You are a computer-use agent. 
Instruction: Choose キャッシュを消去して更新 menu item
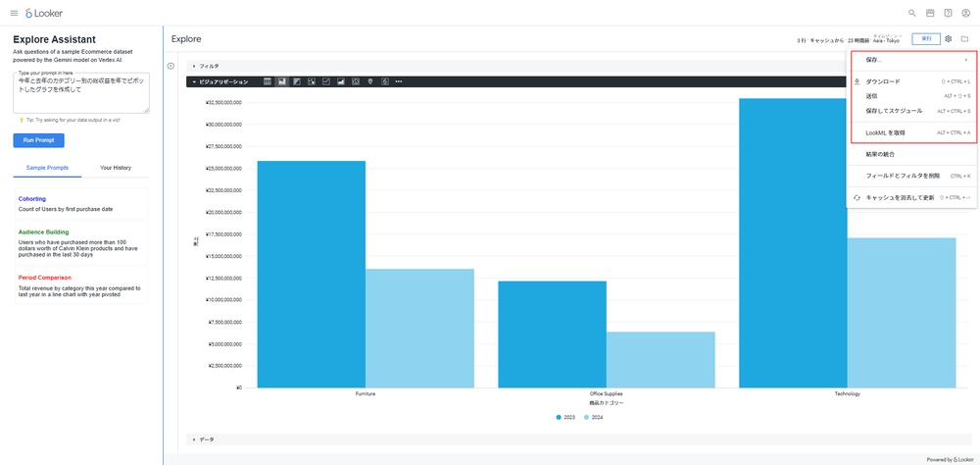911,198
